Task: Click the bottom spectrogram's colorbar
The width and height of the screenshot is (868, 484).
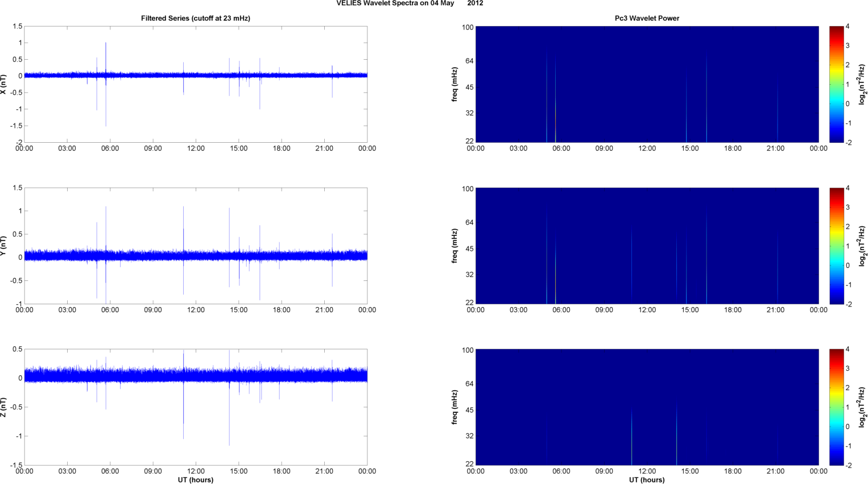Action: pyautogui.click(x=836, y=407)
